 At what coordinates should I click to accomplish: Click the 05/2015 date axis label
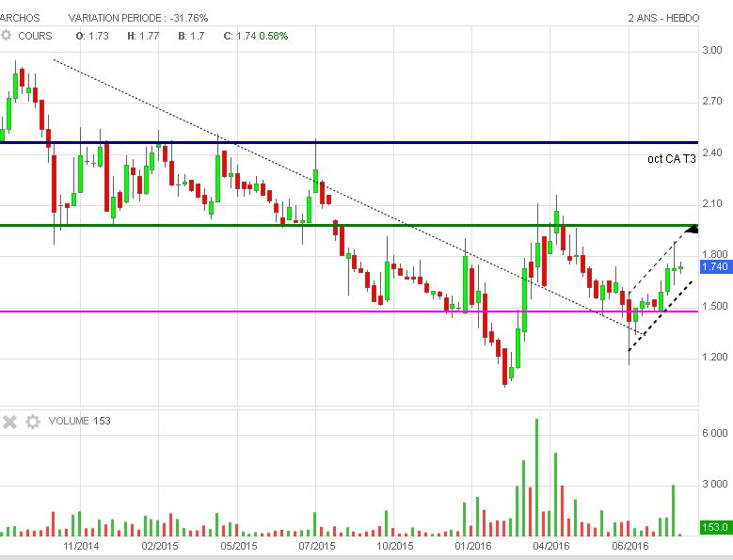tap(238, 546)
